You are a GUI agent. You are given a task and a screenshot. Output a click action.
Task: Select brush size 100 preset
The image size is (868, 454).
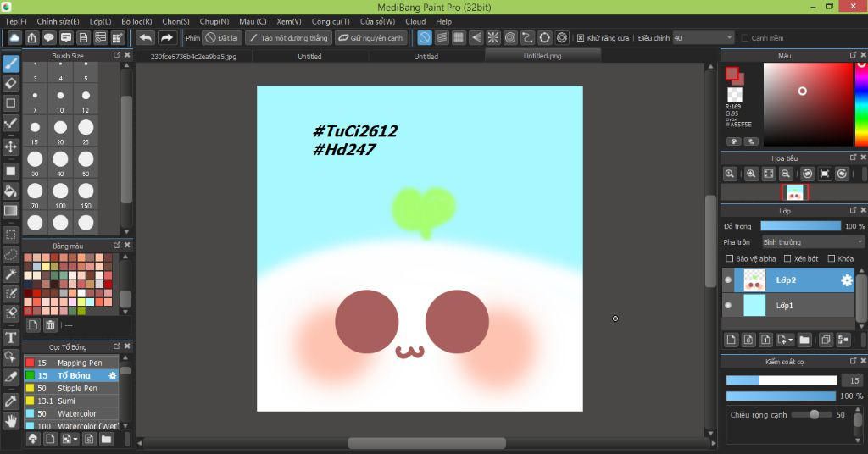(60, 195)
